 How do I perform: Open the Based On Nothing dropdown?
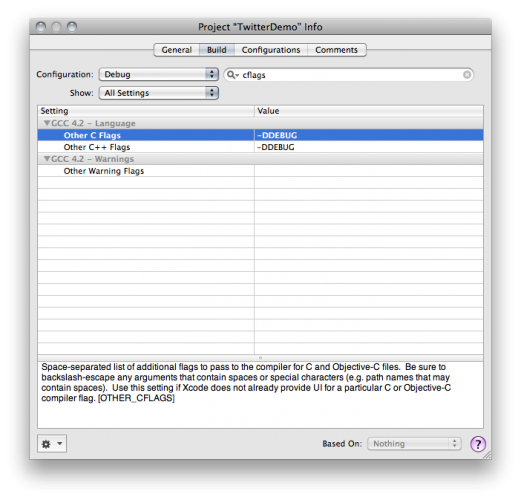coord(414,444)
